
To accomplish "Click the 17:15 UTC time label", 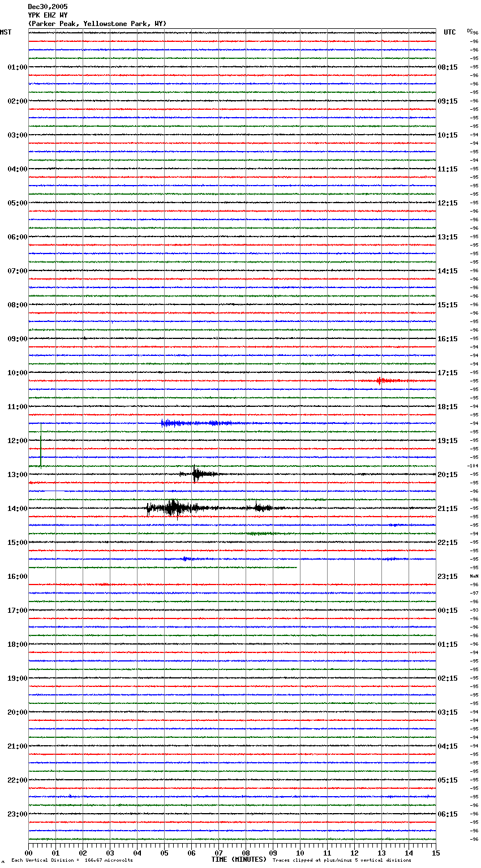I will click(448, 373).
